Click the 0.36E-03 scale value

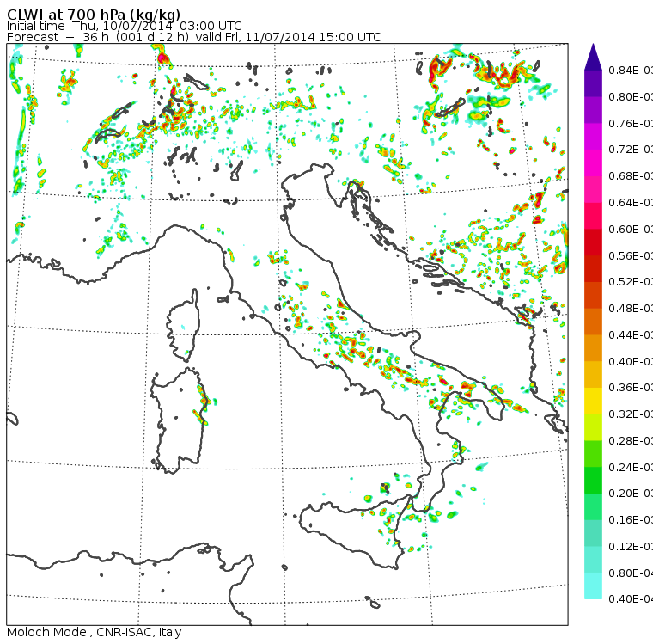631,388
